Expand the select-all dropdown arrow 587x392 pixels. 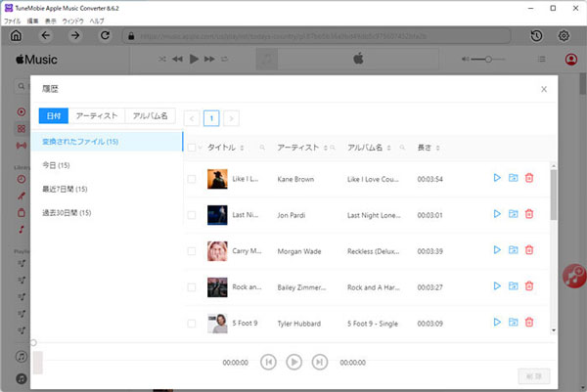pyautogui.click(x=200, y=148)
